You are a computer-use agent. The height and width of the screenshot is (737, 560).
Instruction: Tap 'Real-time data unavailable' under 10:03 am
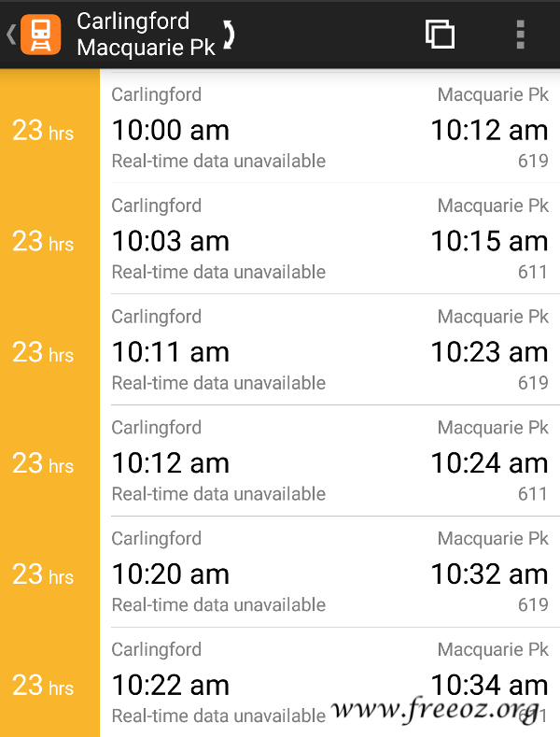[x=218, y=272]
